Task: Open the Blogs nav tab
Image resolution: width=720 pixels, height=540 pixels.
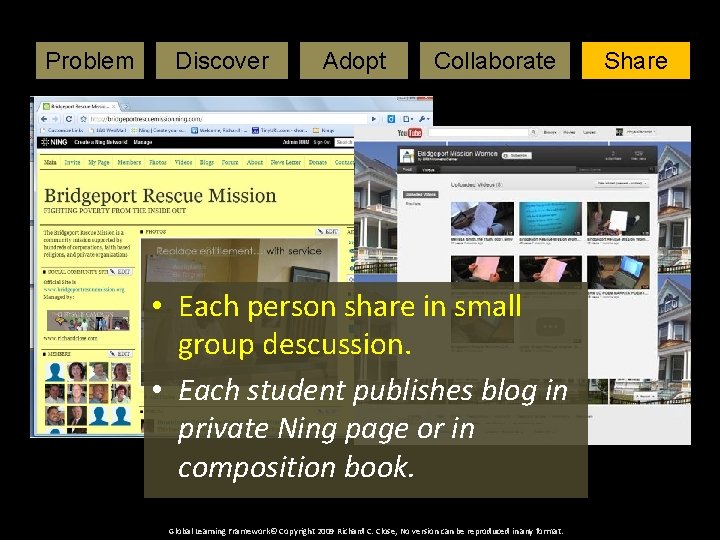Action: pos(207,163)
